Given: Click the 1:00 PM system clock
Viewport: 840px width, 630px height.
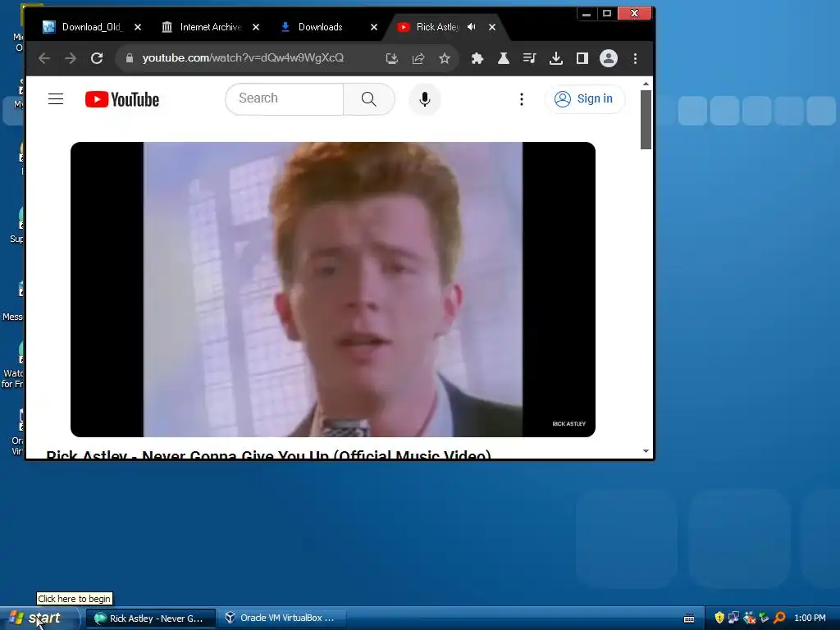Looking at the screenshot, I should point(810,619).
